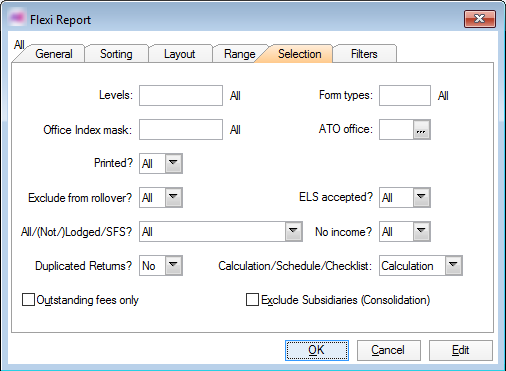
Task: Expand the Duplicated Returns? dropdown
Action: click(174, 265)
